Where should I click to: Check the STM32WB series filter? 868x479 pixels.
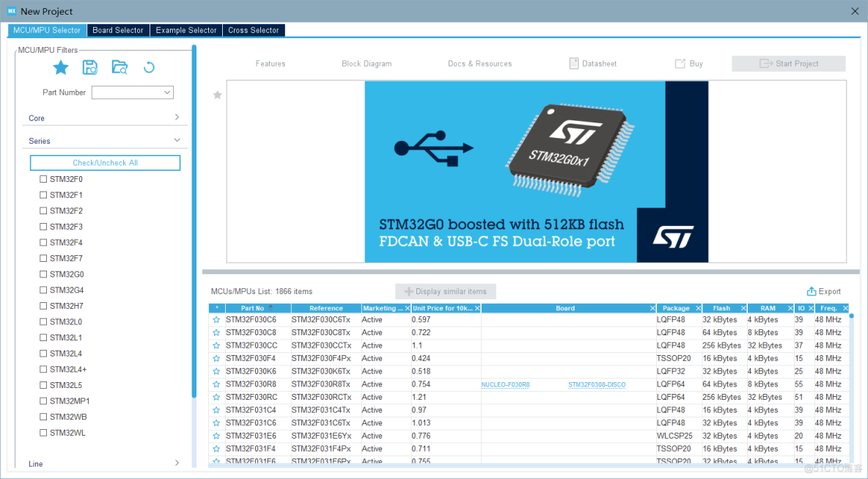[43, 417]
